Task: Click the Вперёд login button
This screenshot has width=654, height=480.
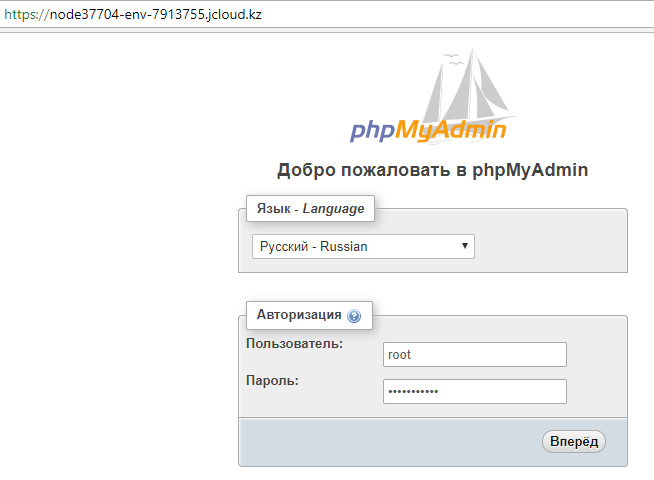Action: tap(574, 441)
